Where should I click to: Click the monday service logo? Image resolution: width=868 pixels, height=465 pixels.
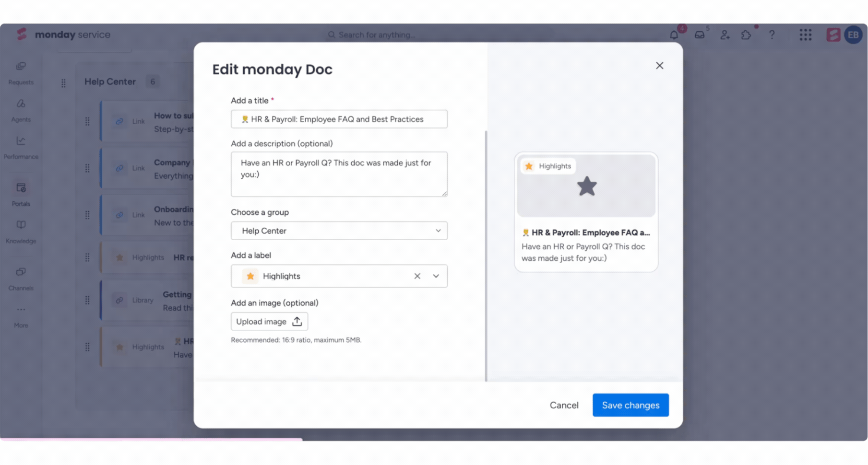pos(63,35)
